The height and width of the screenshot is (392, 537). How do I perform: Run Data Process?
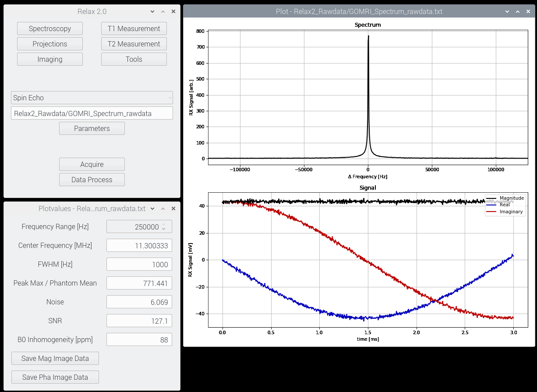pos(92,179)
